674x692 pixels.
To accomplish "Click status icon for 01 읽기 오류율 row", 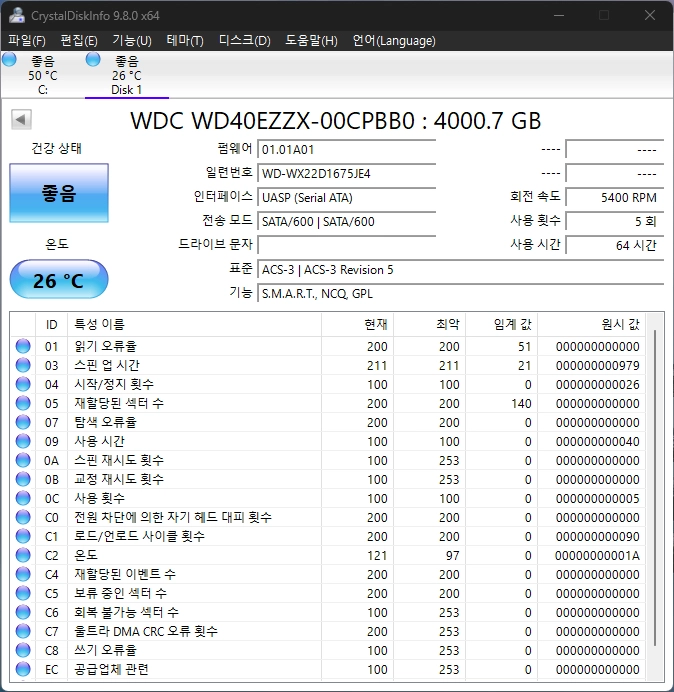I will [23, 346].
